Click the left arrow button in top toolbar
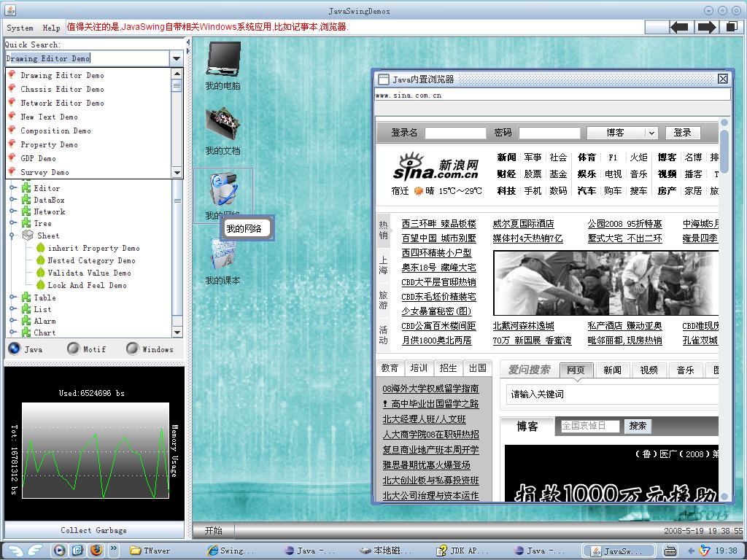 [x=679, y=27]
